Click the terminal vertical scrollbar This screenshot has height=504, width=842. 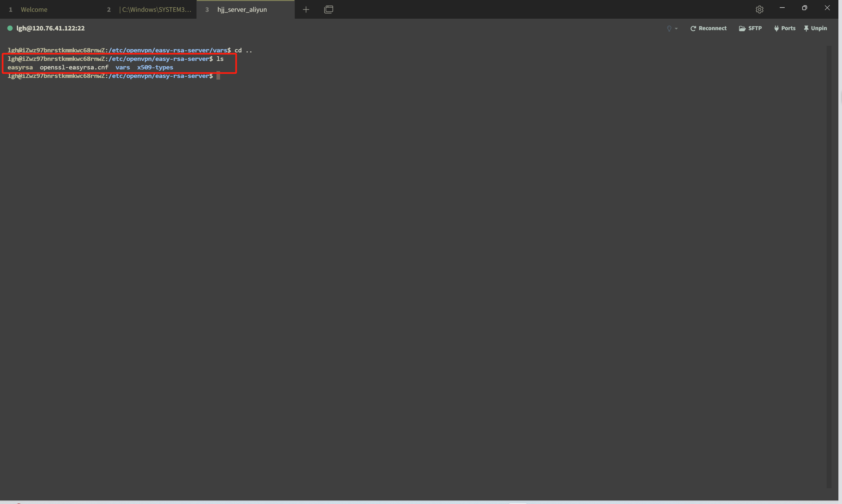[x=829, y=267]
